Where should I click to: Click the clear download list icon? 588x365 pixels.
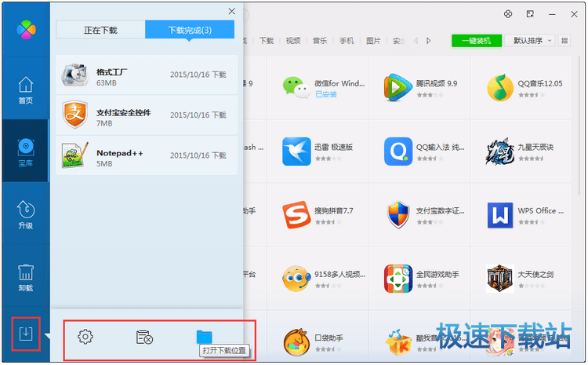pyautogui.click(x=144, y=337)
